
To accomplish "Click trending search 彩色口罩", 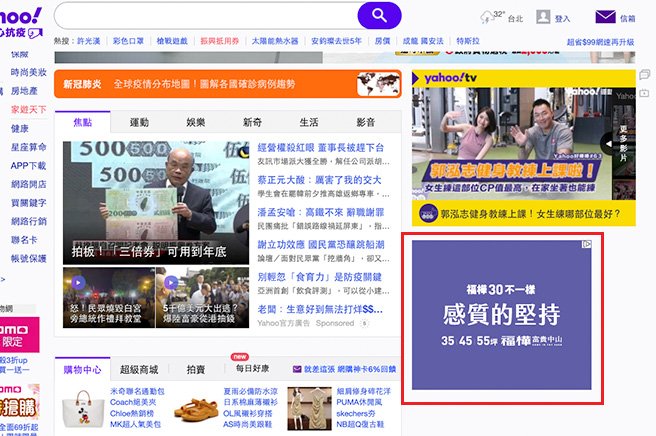I will (128, 41).
